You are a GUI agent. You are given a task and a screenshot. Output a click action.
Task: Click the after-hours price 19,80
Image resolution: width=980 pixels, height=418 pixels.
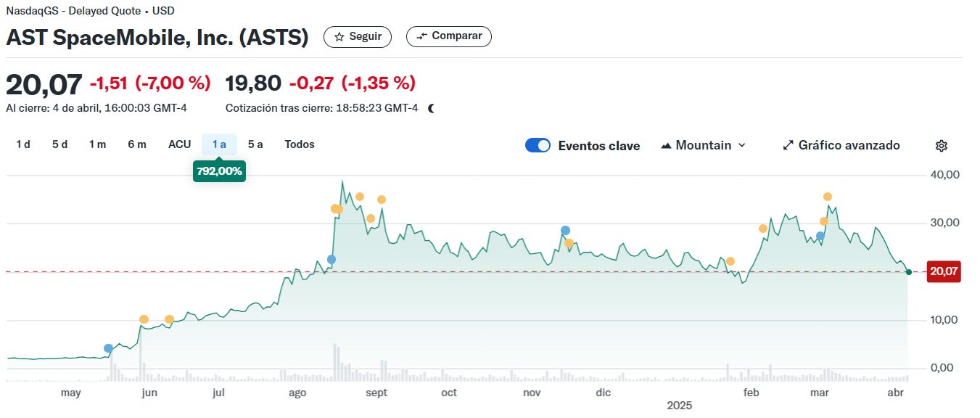point(253,83)
